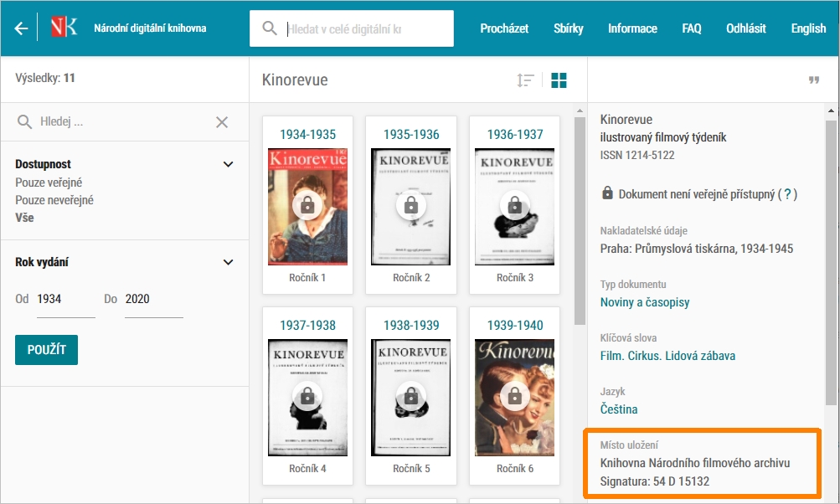Open the Cirkus keyword link
Screen dimensions: 840x504
pos(645,356)
